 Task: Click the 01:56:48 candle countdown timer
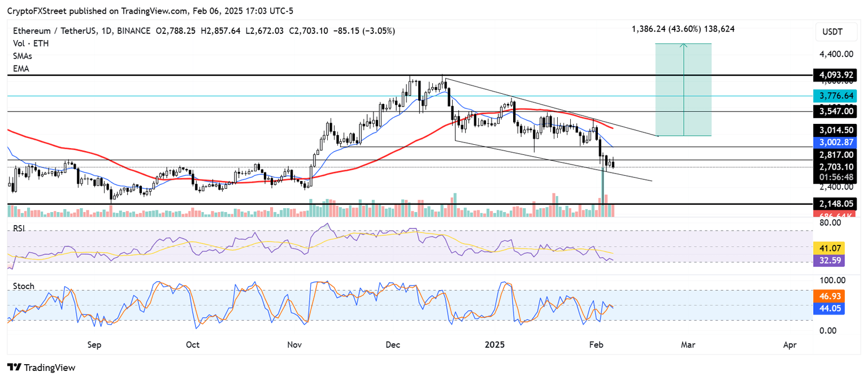tap(835, 176)
